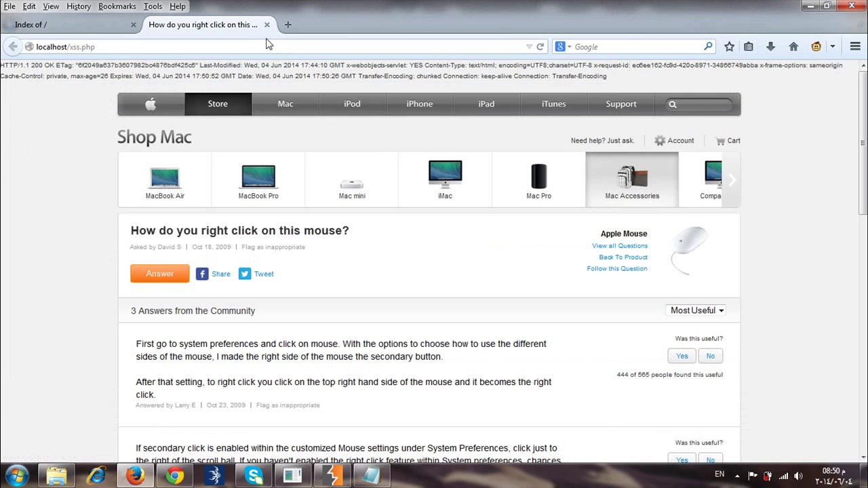
Task: Open the search engine selector dropdown
Action: [564, 47]
